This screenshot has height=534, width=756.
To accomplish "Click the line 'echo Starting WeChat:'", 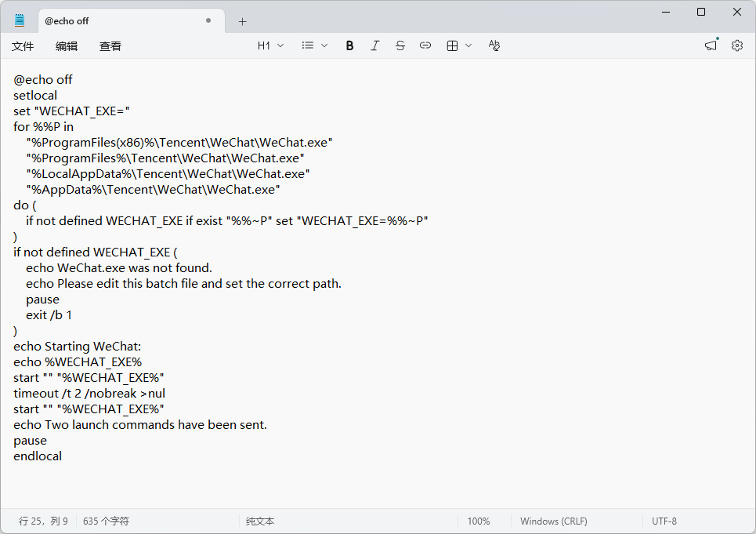I will [x=77, y=347].
